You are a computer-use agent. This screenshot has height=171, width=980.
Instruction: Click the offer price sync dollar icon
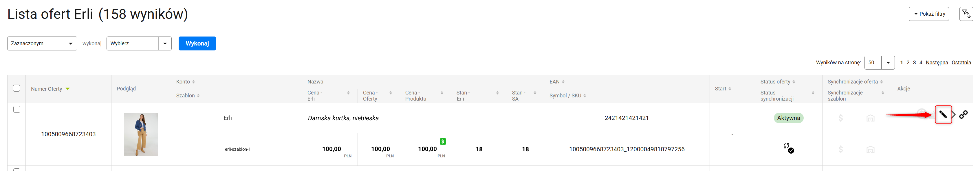click(841, 118)
